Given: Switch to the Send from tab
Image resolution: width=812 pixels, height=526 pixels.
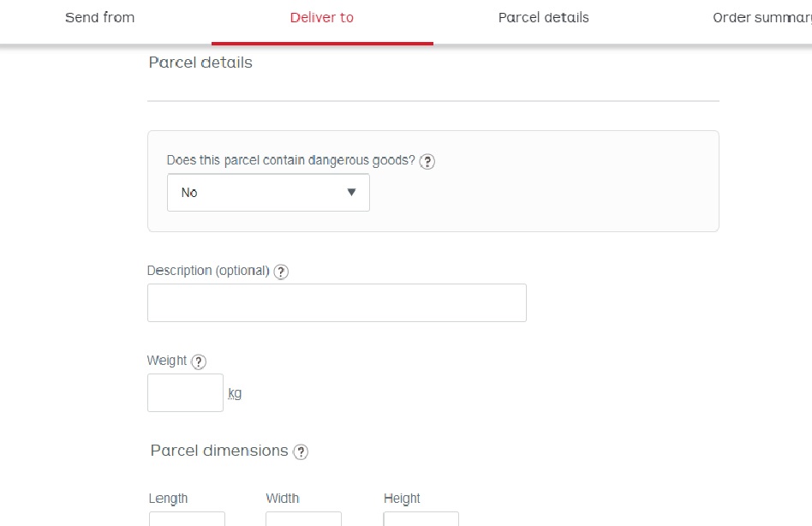Looking at the screenshot, I should (x=99, y=18).
